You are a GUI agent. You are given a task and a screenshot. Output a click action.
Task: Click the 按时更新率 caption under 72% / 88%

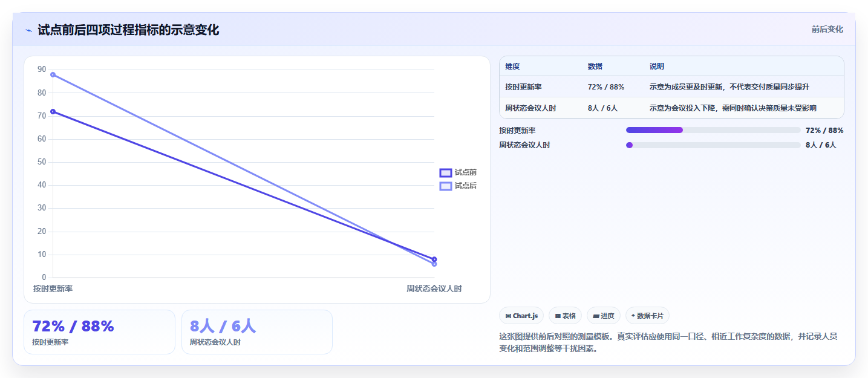coord(50,342)
